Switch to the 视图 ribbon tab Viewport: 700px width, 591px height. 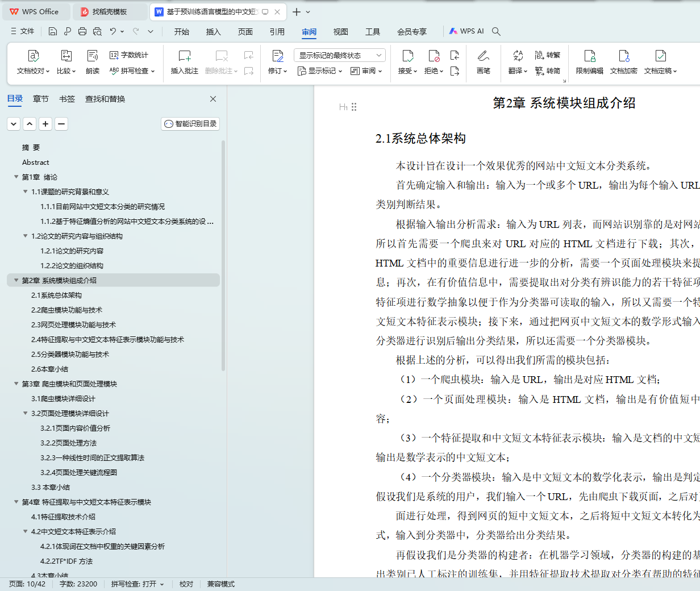click(x=341, y=31)
